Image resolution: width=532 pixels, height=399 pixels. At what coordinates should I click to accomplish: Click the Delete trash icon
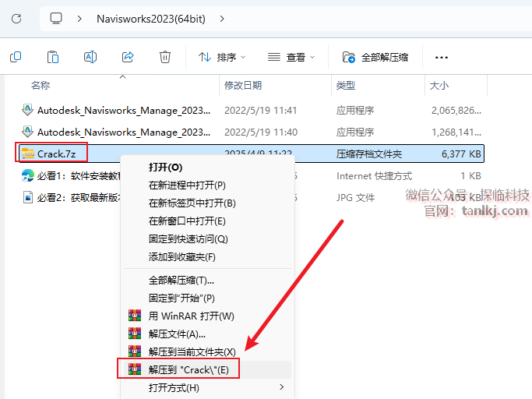pos(165,57)
